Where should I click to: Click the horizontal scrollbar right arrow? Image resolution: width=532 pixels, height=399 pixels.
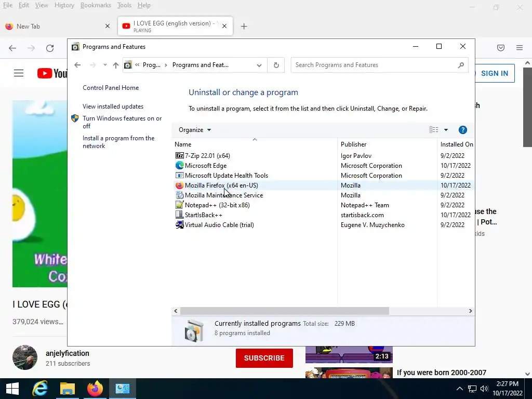(470, 311)
